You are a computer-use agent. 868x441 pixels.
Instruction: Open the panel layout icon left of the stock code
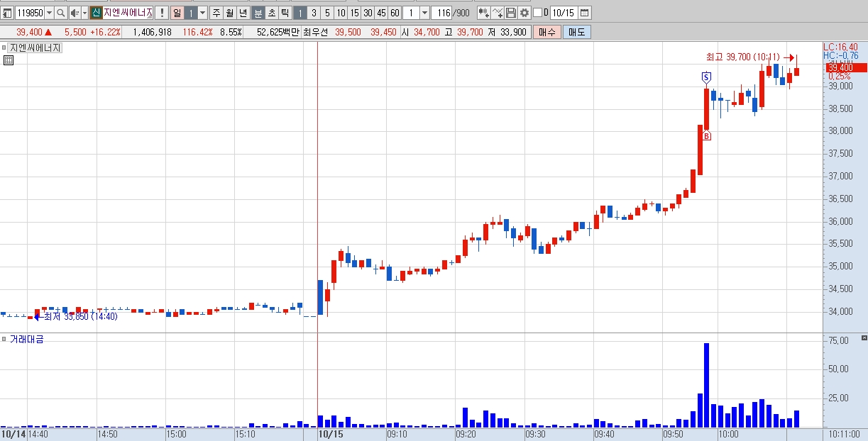7,13
